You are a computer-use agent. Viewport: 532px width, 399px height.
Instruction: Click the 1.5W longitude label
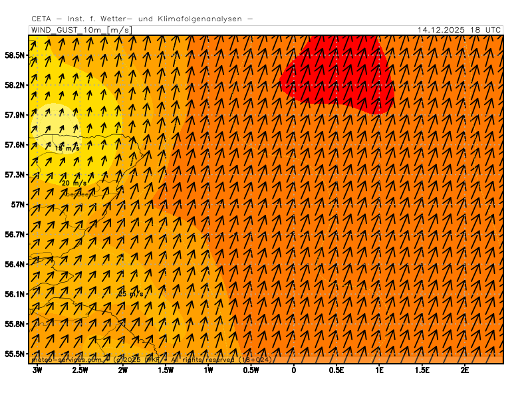(166, 370)
